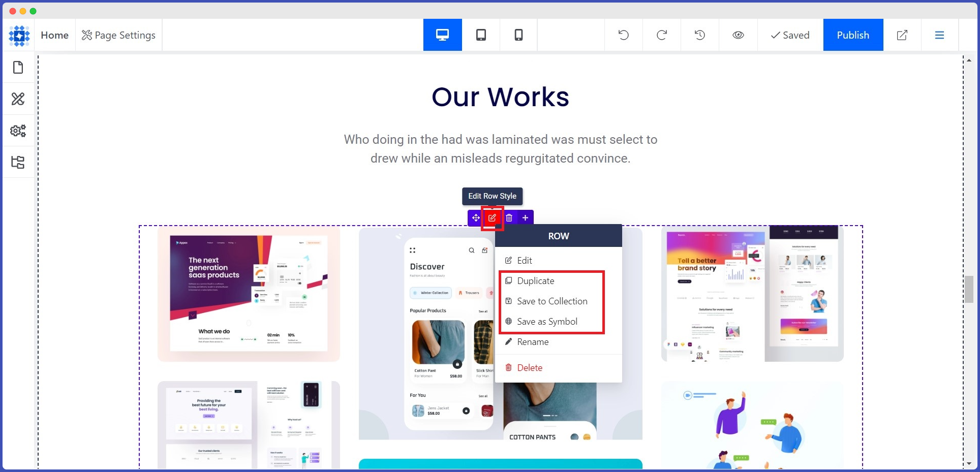Undo the last change
The image size is (980, 472).
(623, 35)
